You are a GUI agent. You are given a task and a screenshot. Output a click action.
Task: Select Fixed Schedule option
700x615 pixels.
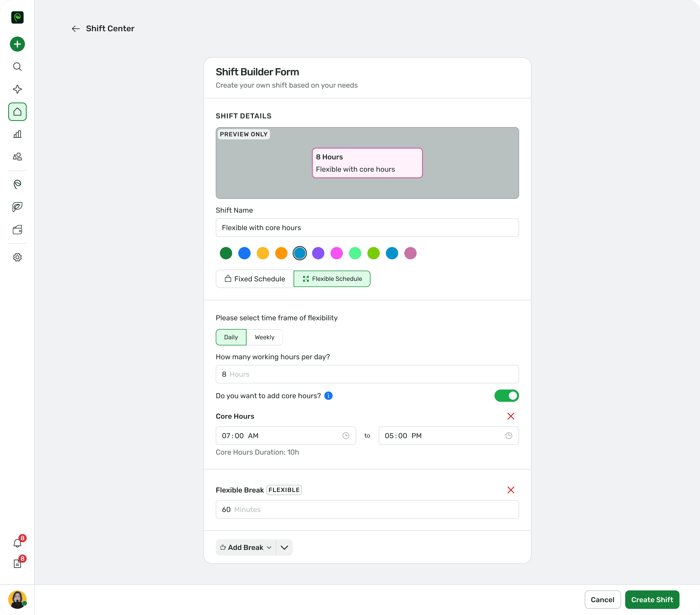click(x=254, y=279)
